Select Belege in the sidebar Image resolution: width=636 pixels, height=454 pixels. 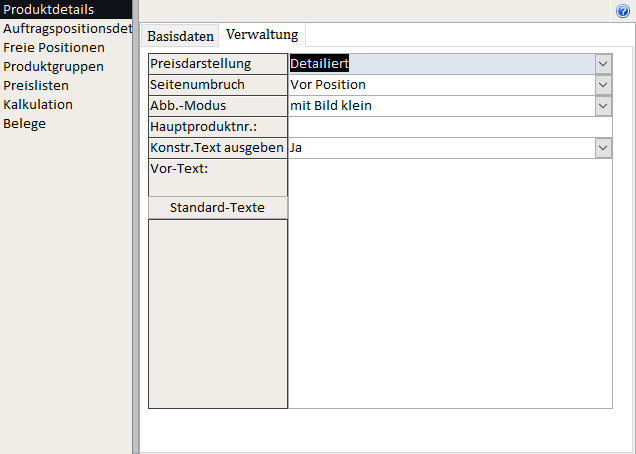pyautogui.click(x=24, y=123)
